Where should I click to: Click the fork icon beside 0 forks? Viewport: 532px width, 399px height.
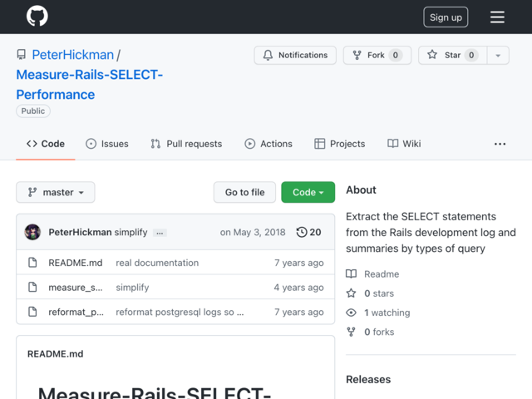pyautogui.click(x=351, y=332)
